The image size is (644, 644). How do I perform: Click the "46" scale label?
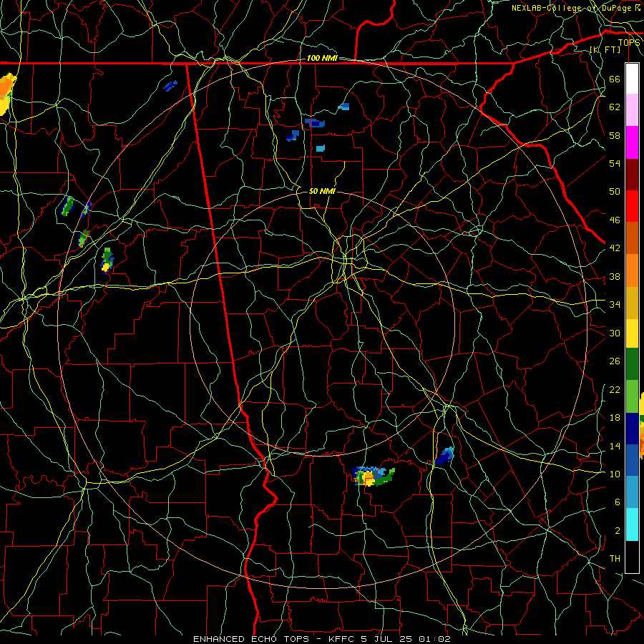(615, 220)
